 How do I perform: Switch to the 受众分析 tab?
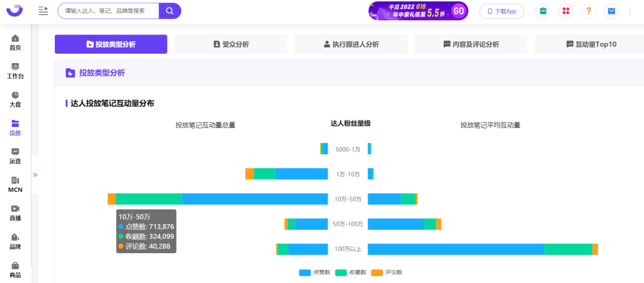pos(231,44)
